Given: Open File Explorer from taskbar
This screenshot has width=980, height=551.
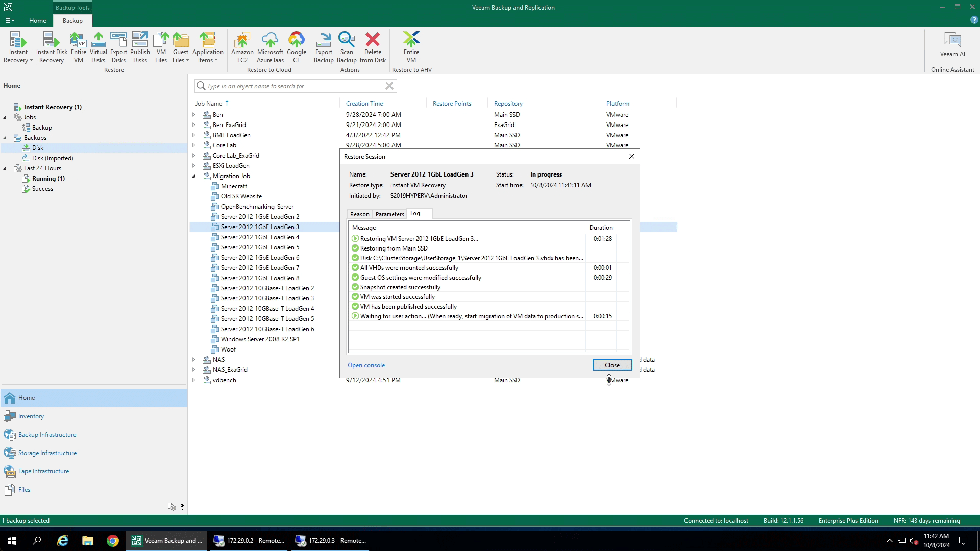Looking at the screenshot, I should (x=88, y=541).
